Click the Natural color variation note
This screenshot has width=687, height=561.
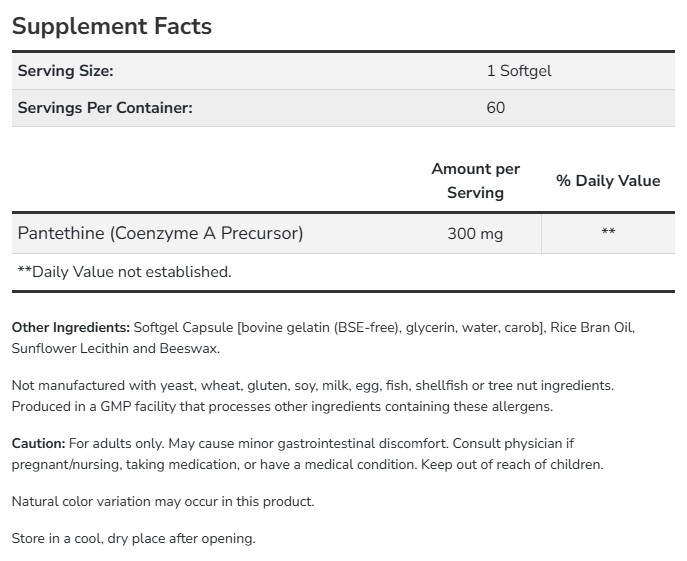click(163, 501)
